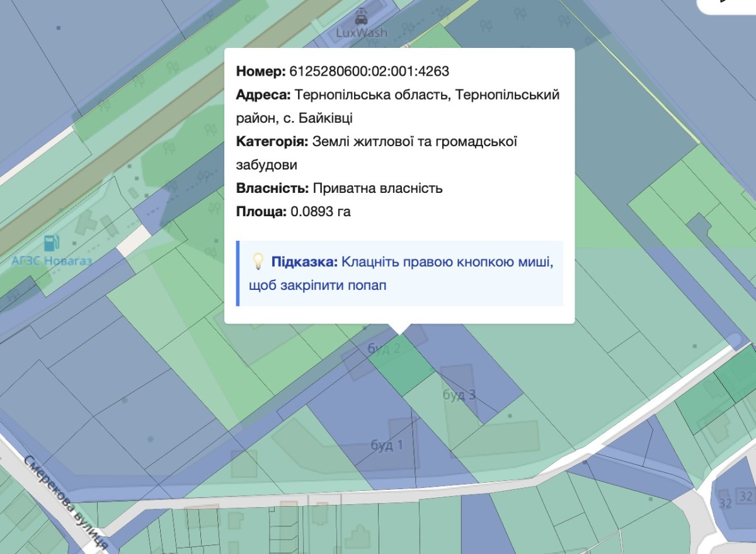Click the Номер field label
Viewport: 756px width, 554px height.
point(261,71)
